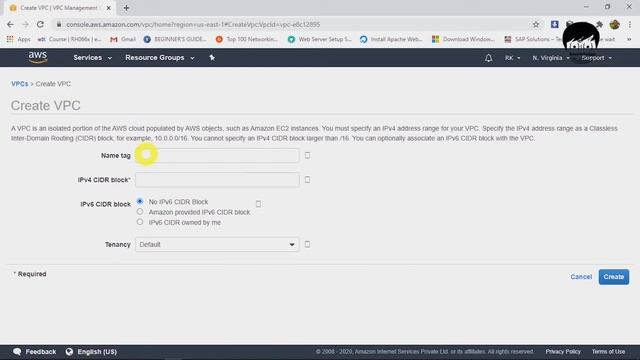Open Privacy Policy link
The height and width of the screenshot is (360, 640).
[563, 351]
